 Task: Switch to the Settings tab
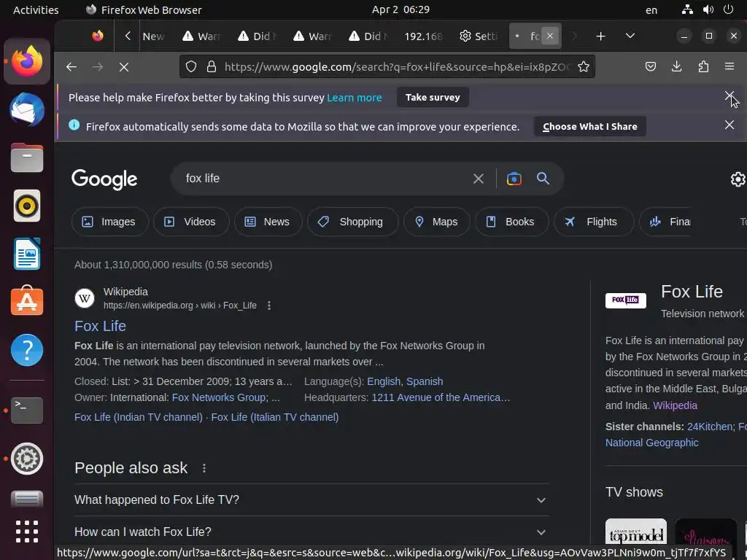[479, 36]
